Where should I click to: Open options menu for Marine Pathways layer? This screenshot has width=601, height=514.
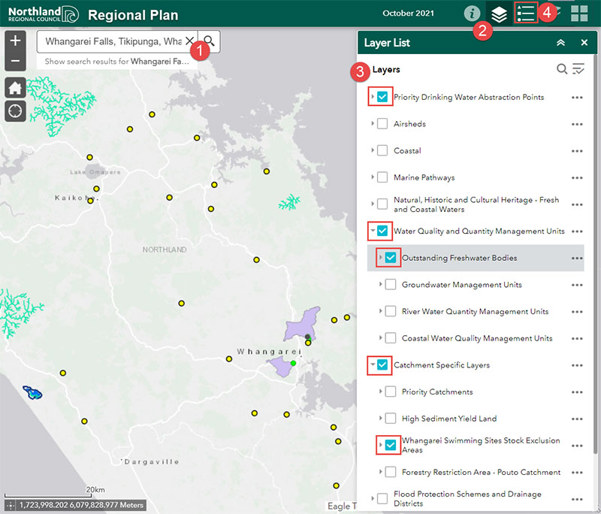tap(577, 178)
